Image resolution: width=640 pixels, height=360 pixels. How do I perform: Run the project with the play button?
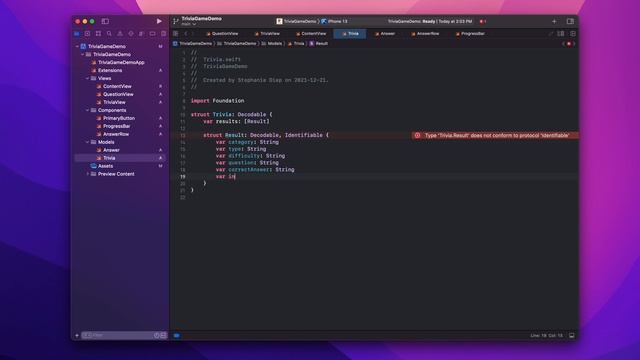pos(159,21)
